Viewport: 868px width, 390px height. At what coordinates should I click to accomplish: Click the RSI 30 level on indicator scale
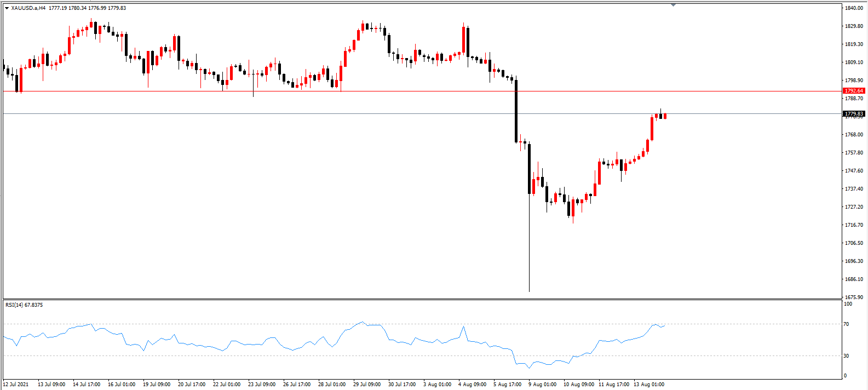pyautogui.click(x=847, y=356)
